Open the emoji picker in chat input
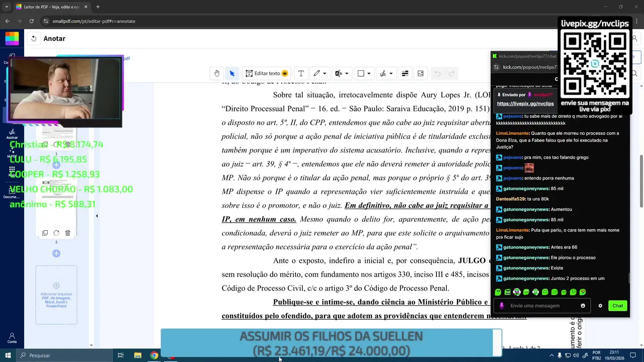 tap(583, 306)
